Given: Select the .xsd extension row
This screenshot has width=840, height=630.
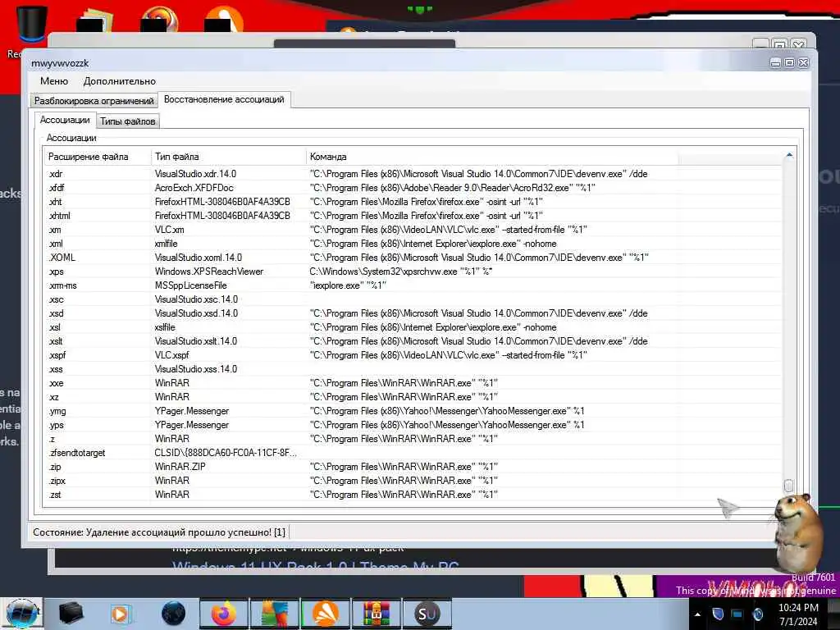Looking at the screenshot, I should (x=413, y=313).
